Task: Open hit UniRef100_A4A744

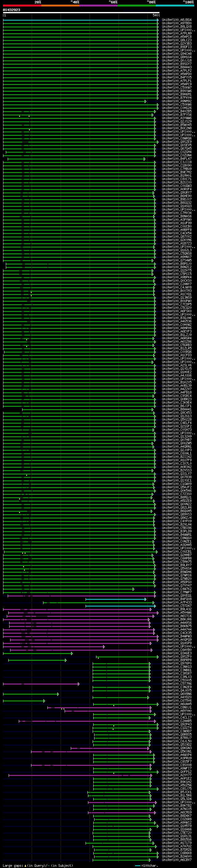Action: pos(177,629)
